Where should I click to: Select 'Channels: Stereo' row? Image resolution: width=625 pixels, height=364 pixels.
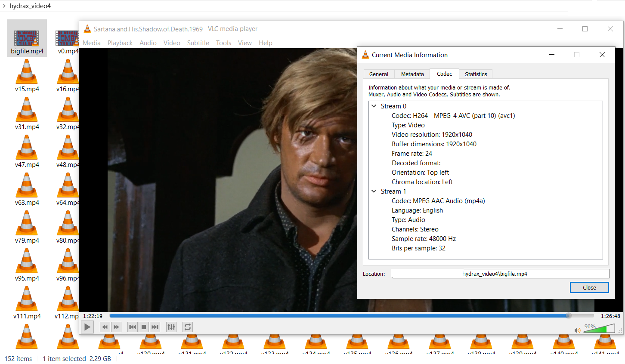tap(415, 229)
